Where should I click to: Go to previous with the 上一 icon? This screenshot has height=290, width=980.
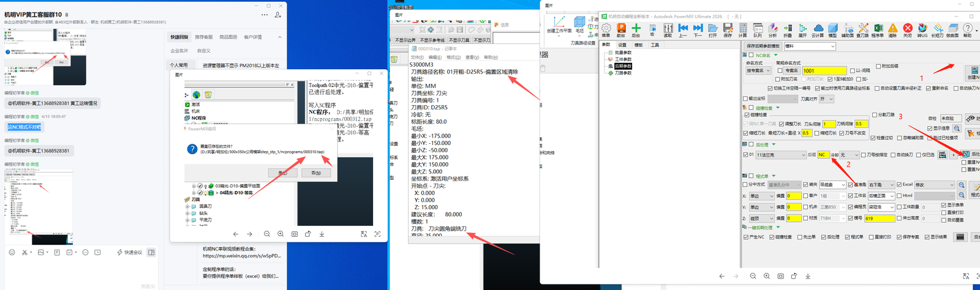click(x=683, y=30)
